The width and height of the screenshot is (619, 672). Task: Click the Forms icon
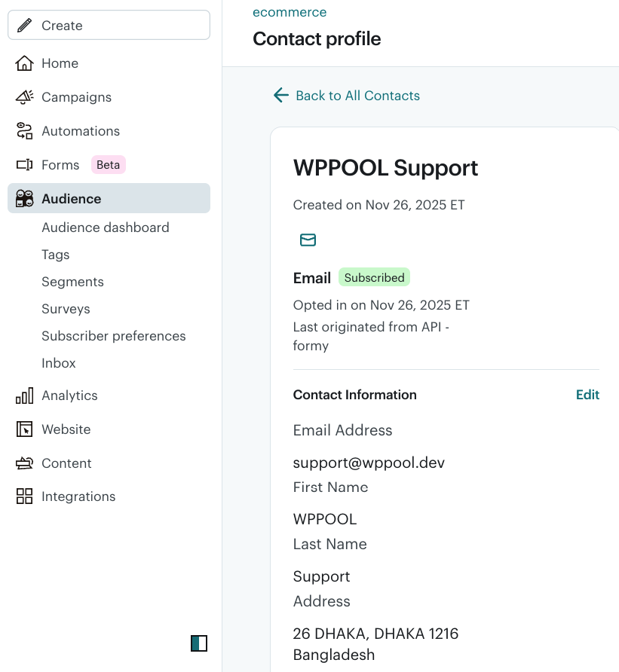click(x=24, y=164)
